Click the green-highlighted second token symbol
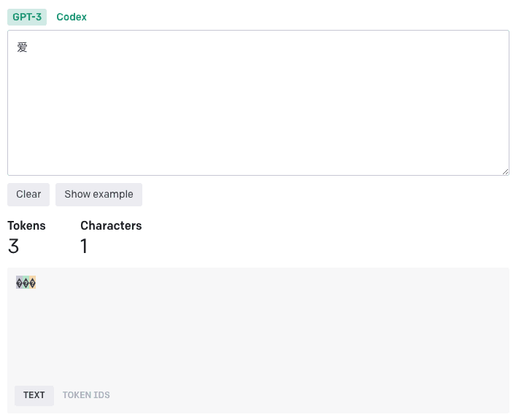 pyautogui.click(x=26, y=283)
